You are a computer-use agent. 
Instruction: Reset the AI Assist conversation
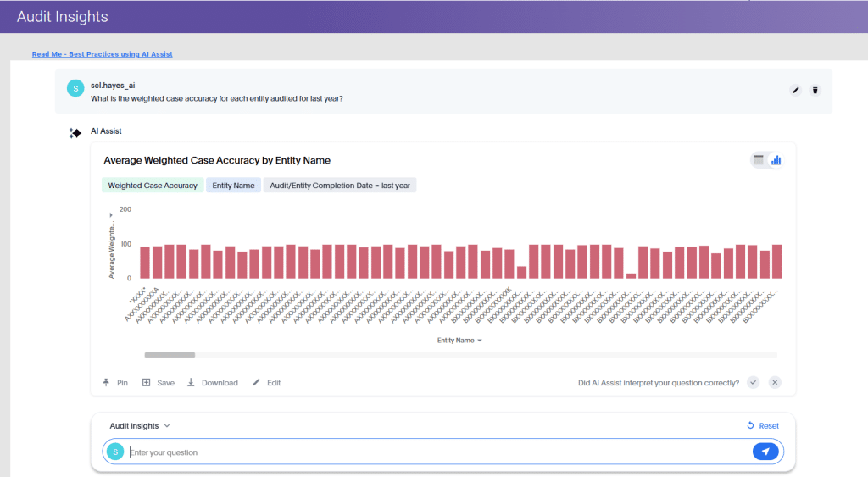point(762,426)
